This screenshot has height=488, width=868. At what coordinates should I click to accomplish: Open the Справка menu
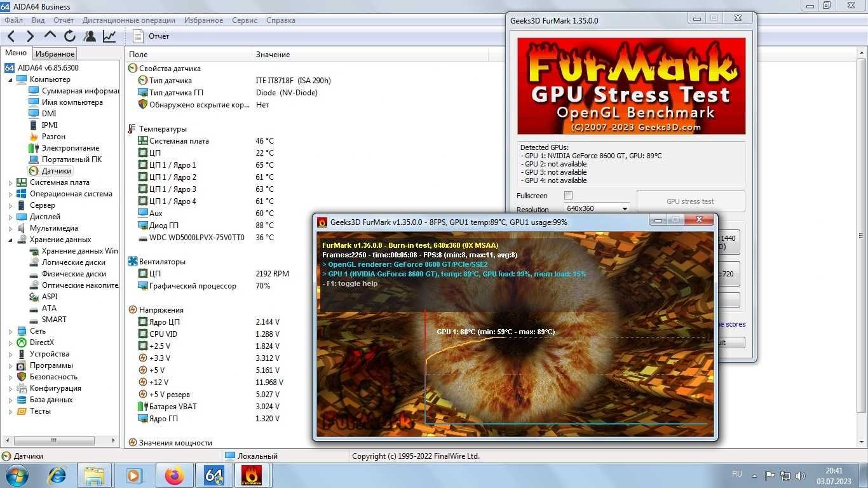(x=281, y=20)
